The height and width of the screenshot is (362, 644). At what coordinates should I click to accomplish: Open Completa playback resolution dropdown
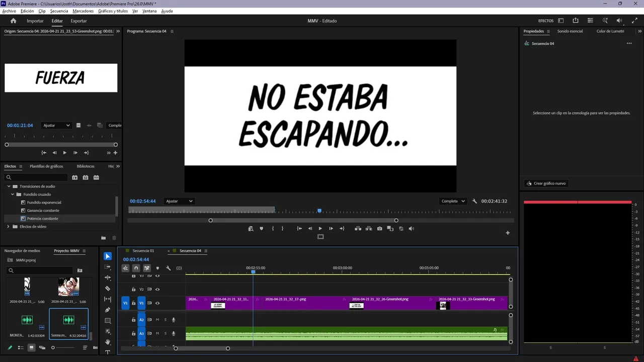click(453, 201)
